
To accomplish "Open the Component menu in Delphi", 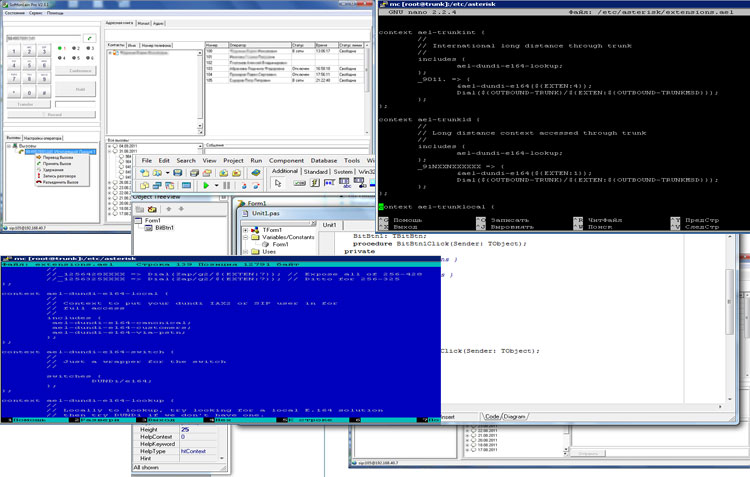I will pyautogui.click(x=286, y=161).
